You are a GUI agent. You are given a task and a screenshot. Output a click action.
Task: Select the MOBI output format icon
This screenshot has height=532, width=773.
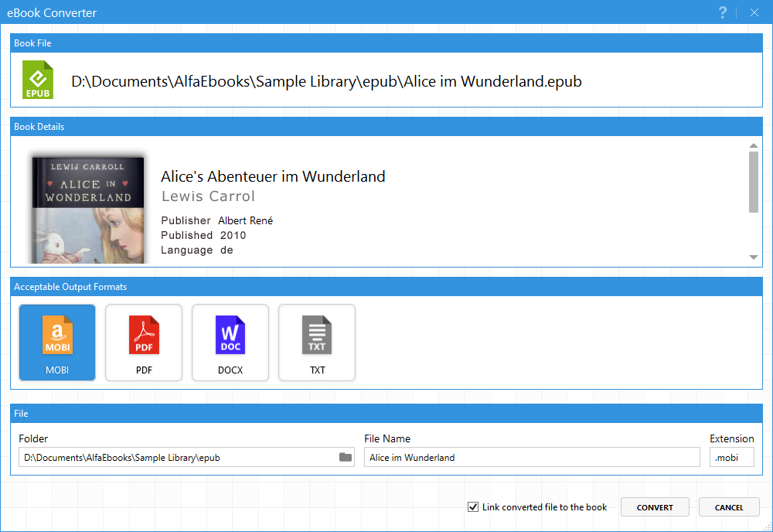pos(57,342)
